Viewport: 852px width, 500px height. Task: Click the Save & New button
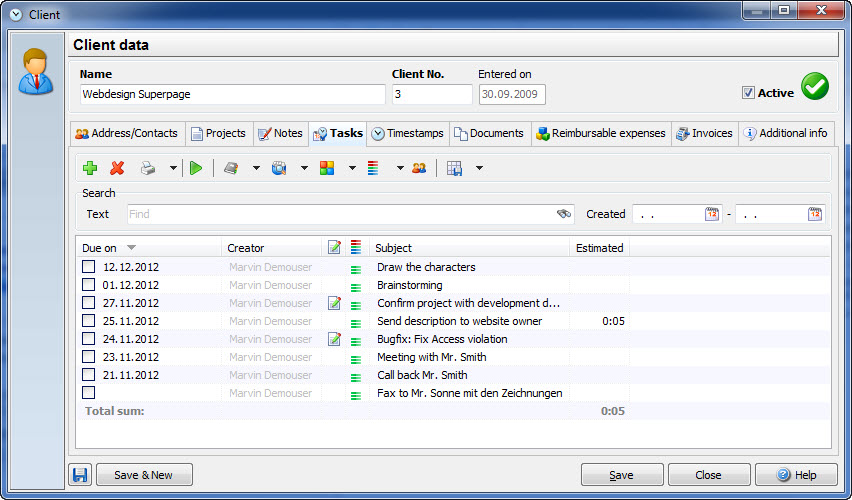pyautogui.click(x=144, y=474)
